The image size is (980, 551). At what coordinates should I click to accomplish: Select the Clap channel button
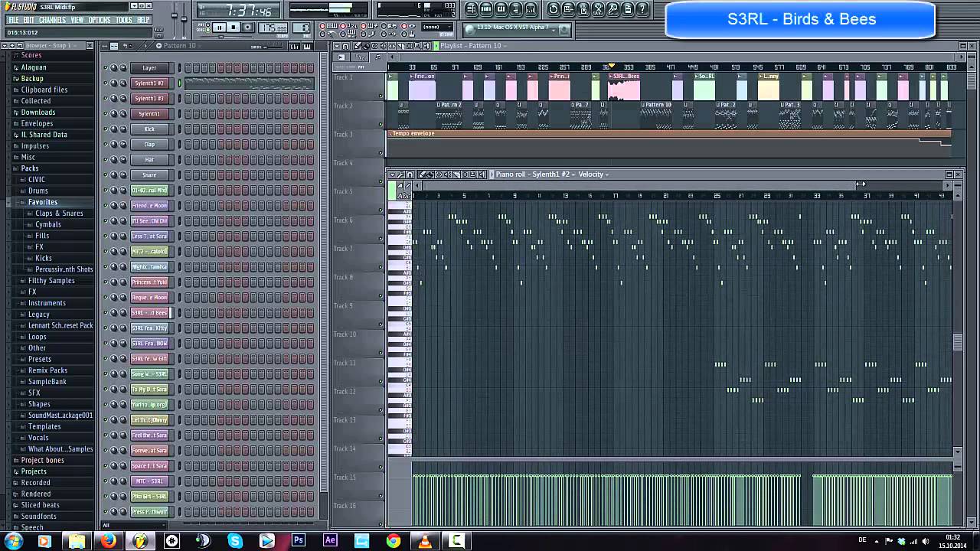pyautogui.click(x=149, y=144)
